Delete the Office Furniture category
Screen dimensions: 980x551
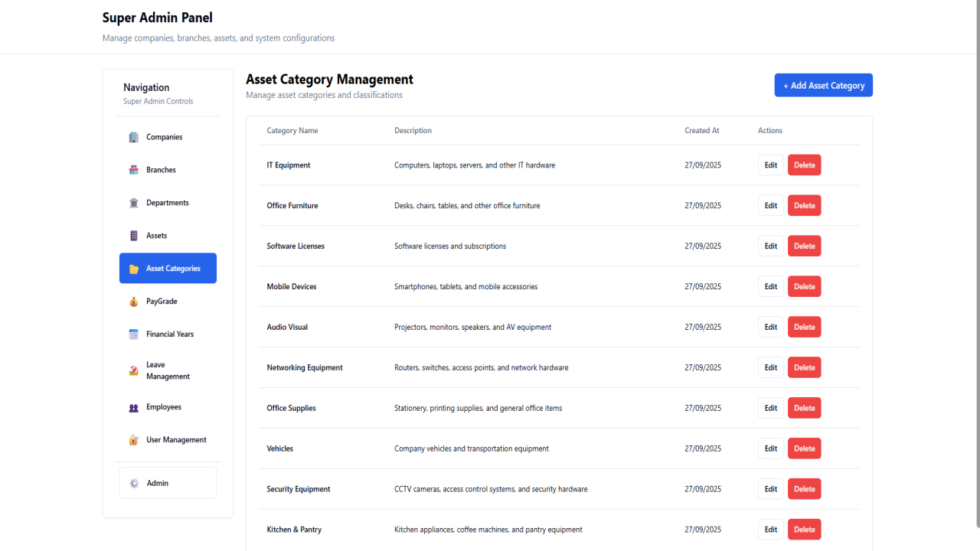(x=804, y=206)
